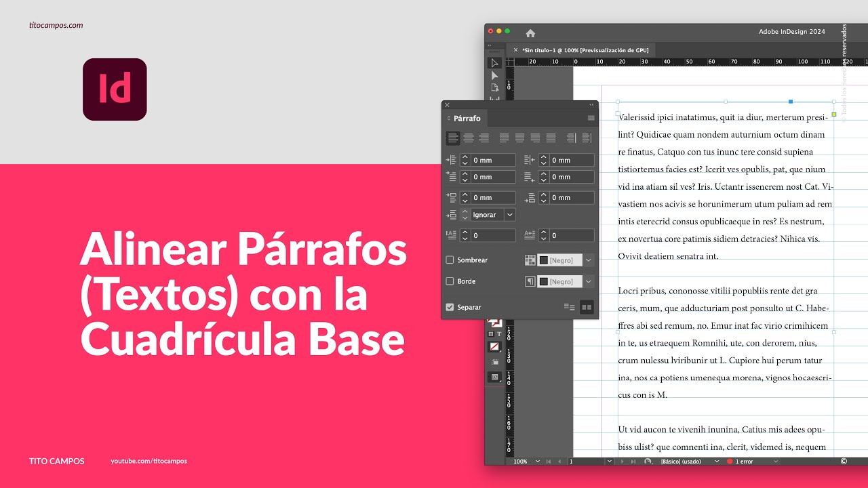Viewport: 868px width, 488px height.
Task: Click the left indent 0 mm field
Action: [x=493, y=160]
